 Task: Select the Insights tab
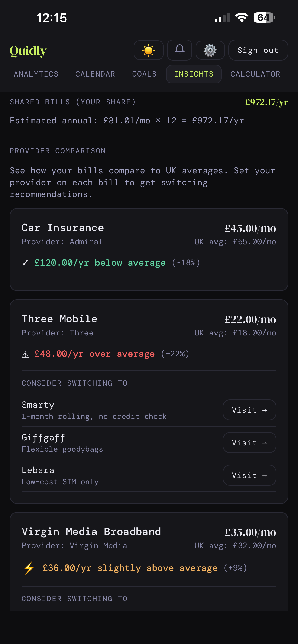[194, 74]
